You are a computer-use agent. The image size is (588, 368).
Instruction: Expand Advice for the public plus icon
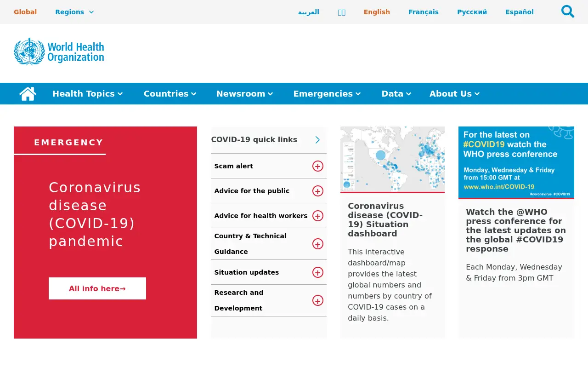tap(318, 191)
